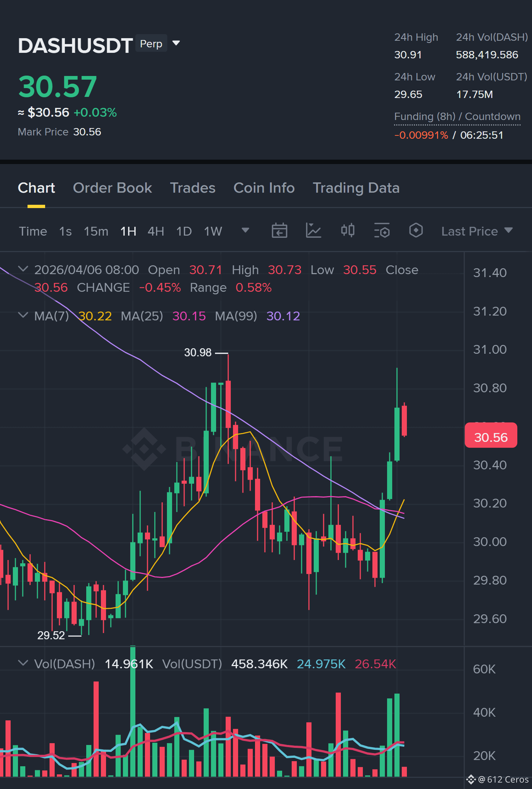The height and width of the screenshot is (789, 532).
Task: Collapse the OHLC info row chevron
Action: click(23, 269)
